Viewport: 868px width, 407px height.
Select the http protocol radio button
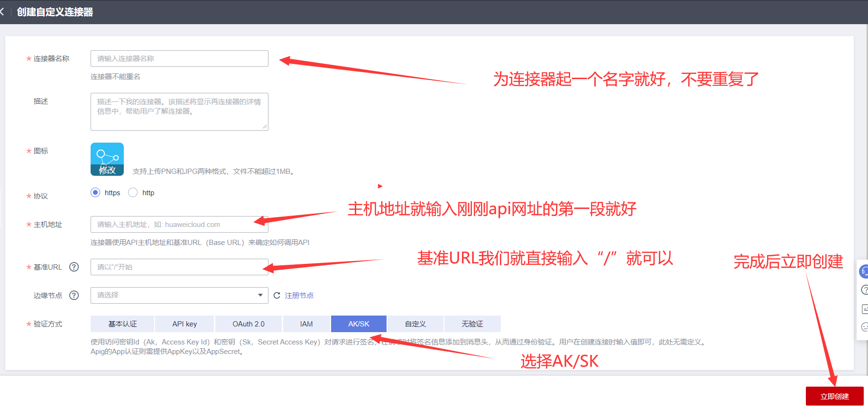pyautogui.click(x=133, y=192)
